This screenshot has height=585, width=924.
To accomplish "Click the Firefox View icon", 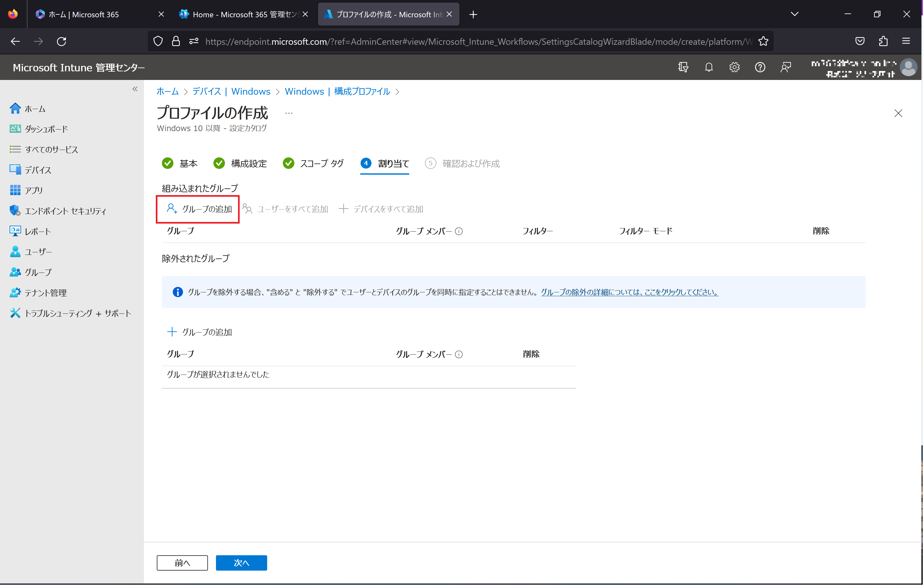I will (x=13, y=14).
